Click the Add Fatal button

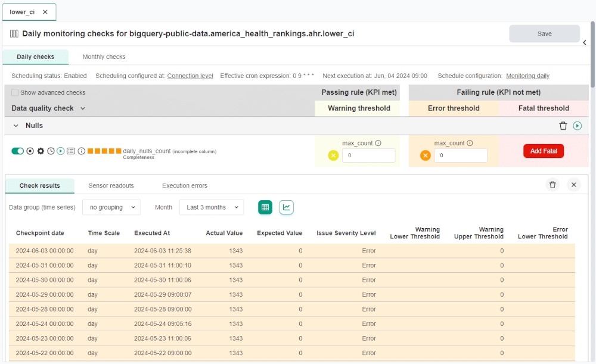[544, 151]
